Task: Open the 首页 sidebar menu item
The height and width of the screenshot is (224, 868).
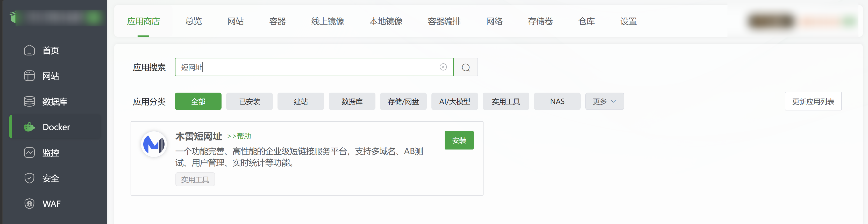Action: click(x=56, y=50)
